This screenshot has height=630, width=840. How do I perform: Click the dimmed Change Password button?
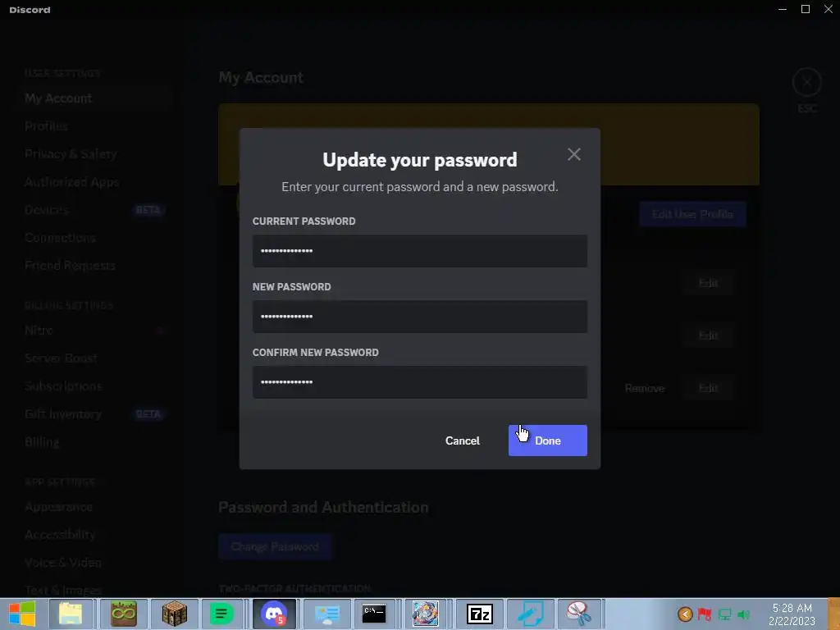coord(275,546)
